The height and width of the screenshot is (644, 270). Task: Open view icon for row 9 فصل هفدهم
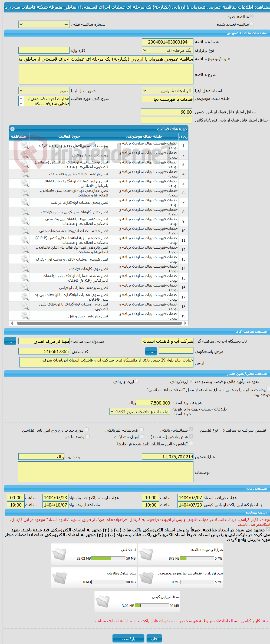[x=25, y=221]
